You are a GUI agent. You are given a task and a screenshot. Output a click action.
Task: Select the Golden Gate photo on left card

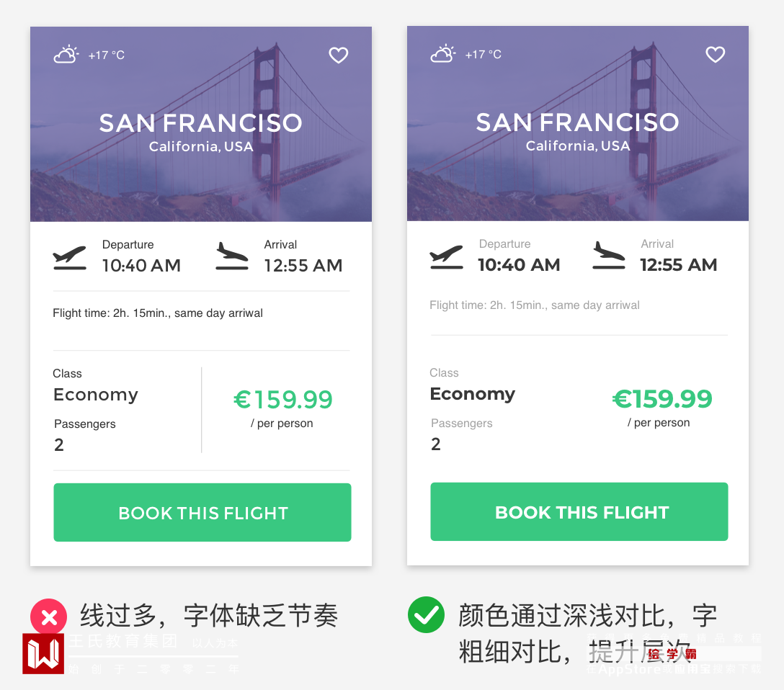201,180
